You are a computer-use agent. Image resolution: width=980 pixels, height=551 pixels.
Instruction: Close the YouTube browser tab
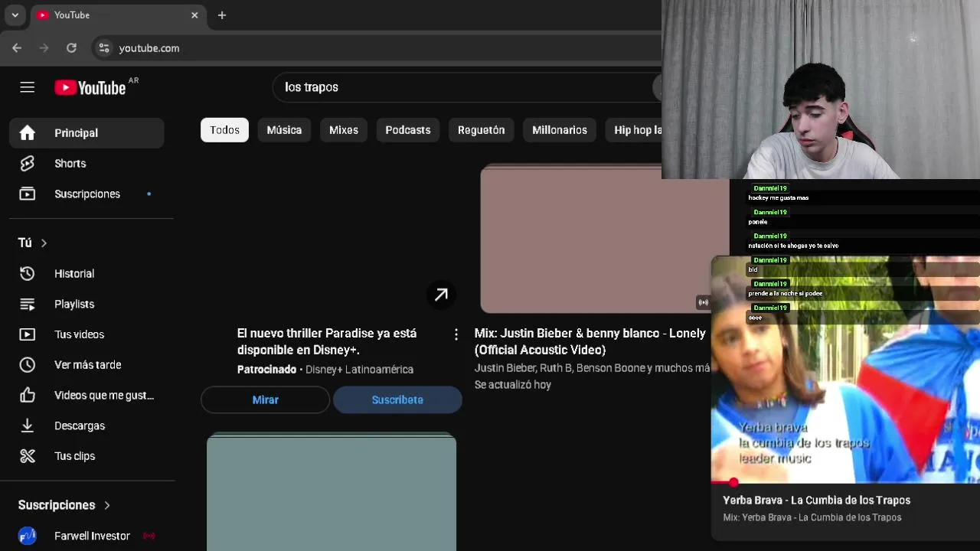[194, 15]
